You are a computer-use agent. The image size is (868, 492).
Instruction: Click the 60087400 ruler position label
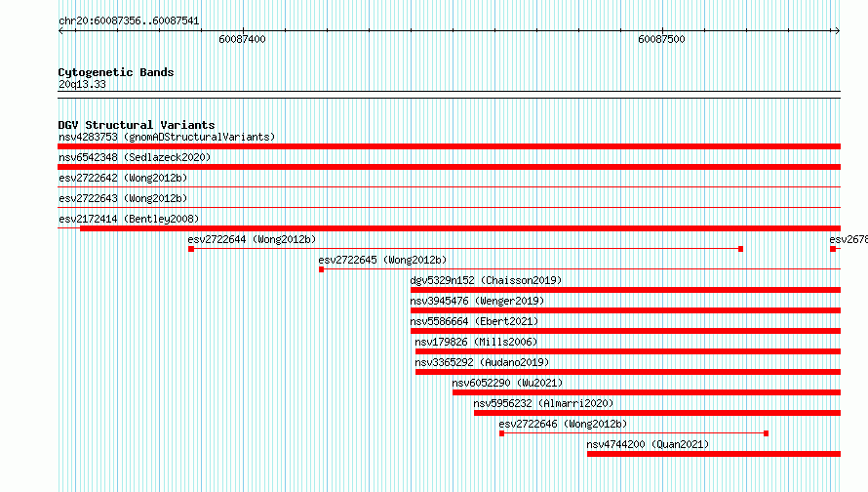click(x=242, y=39)
